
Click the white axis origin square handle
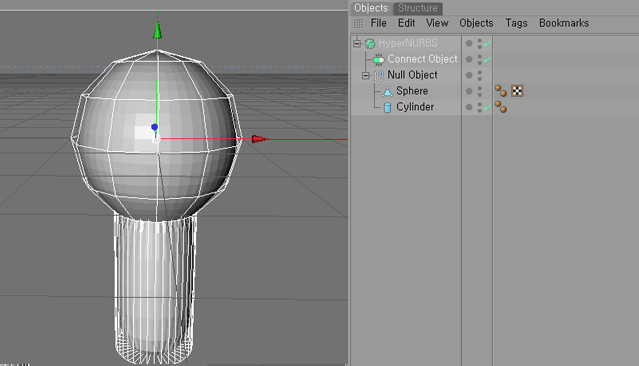click(156, 139)
